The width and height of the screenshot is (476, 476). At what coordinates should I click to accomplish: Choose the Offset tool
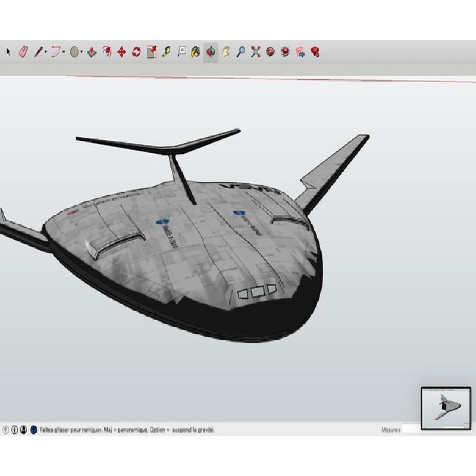107,52
